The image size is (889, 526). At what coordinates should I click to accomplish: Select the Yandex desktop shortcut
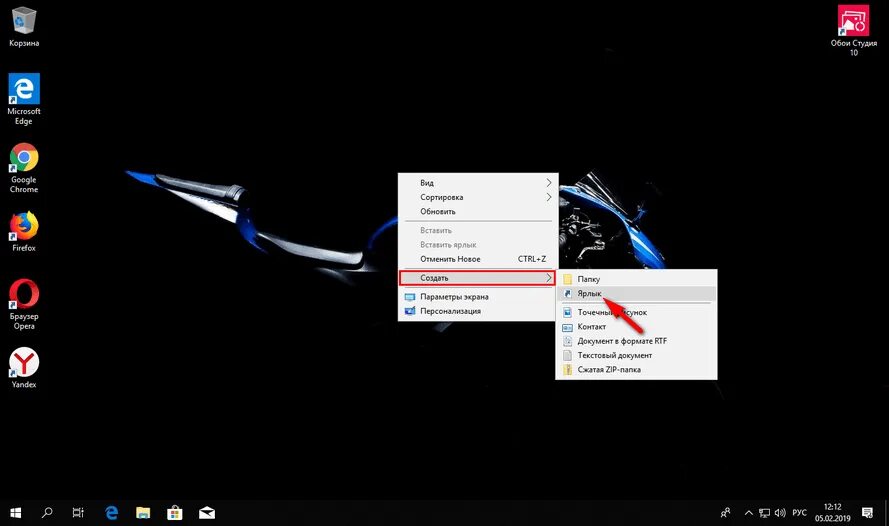pyautogui.click(x=24, y=368)
